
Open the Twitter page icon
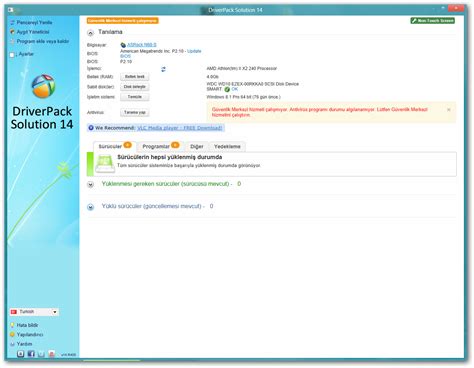click(41, 354)
